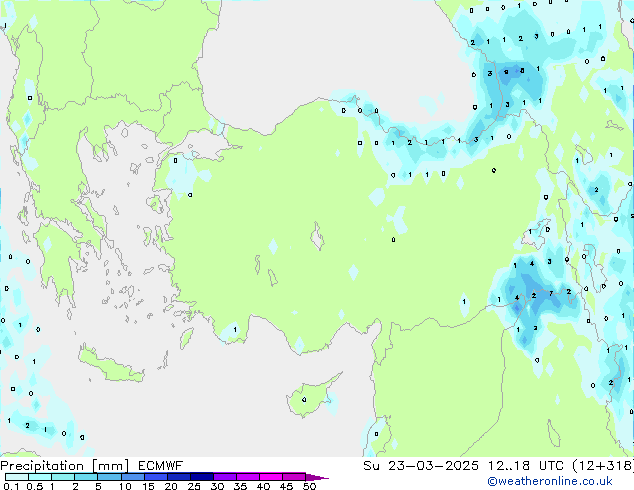This screenshot has width=634, height=490.
Task: Click the "20" legend scale label
Action: 171,486
